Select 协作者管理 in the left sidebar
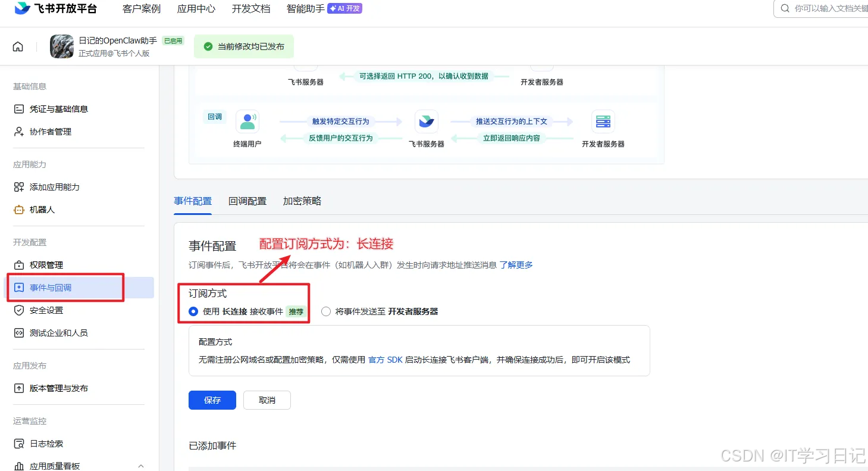The image size is (868, 471). (x=20, y=132)
